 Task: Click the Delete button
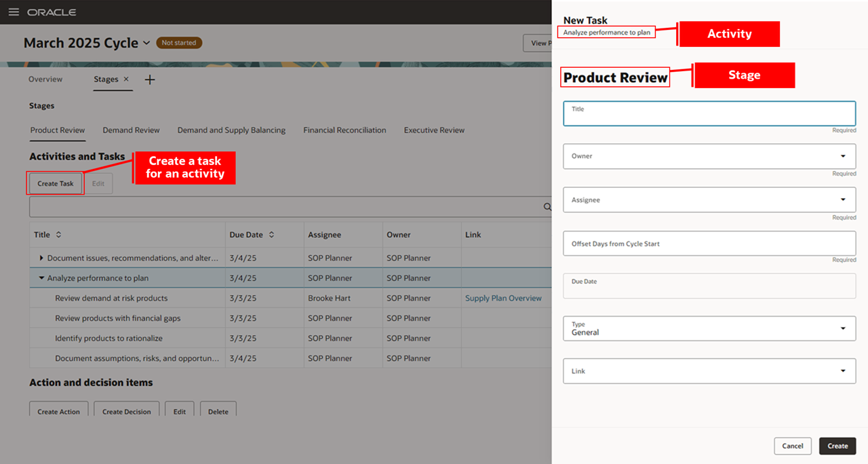click(x=218, y=409)
